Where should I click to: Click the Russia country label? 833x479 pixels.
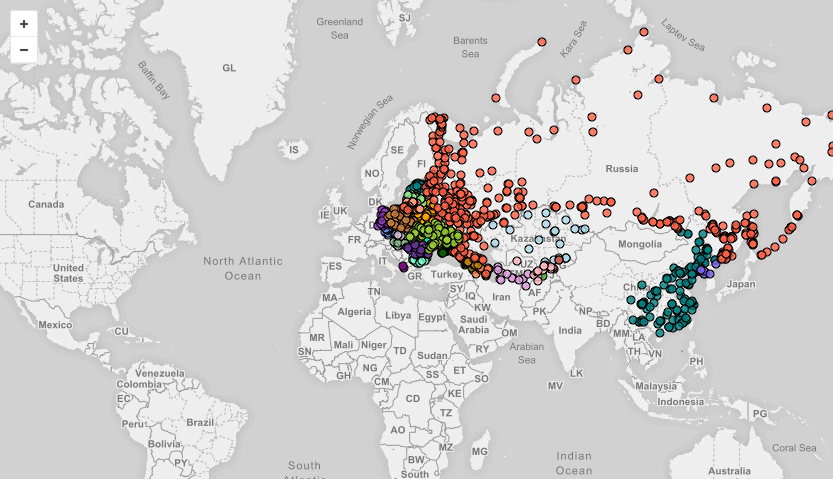click(622, 169)
